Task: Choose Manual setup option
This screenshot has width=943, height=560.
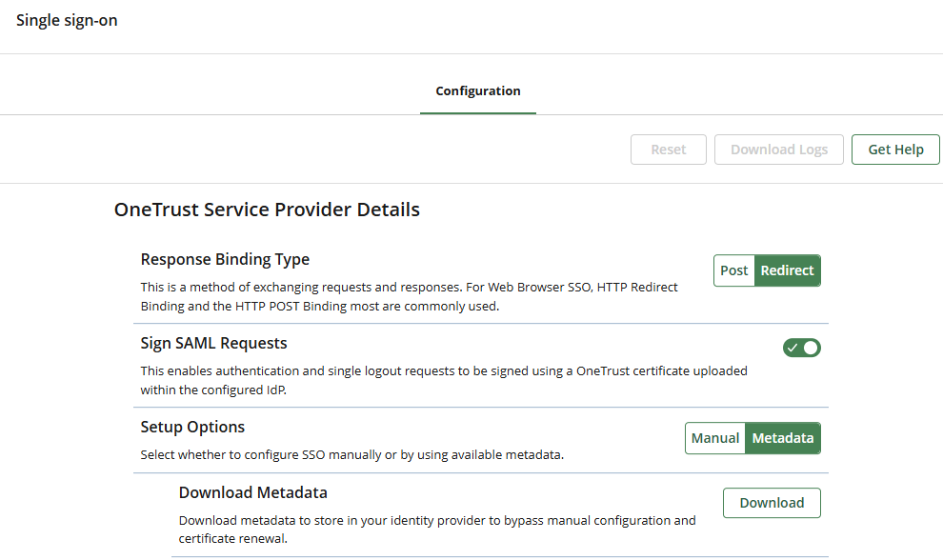Action: (x=715, y=438)
